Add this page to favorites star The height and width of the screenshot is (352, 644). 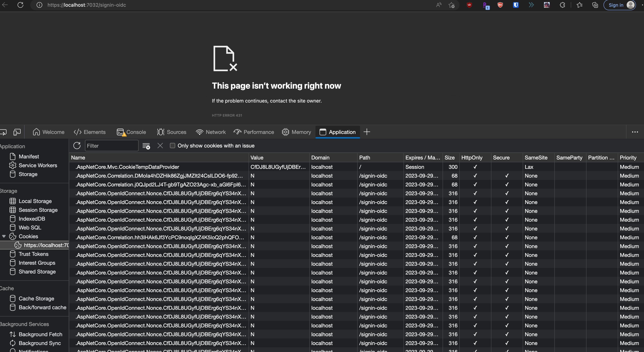point(451,5)
